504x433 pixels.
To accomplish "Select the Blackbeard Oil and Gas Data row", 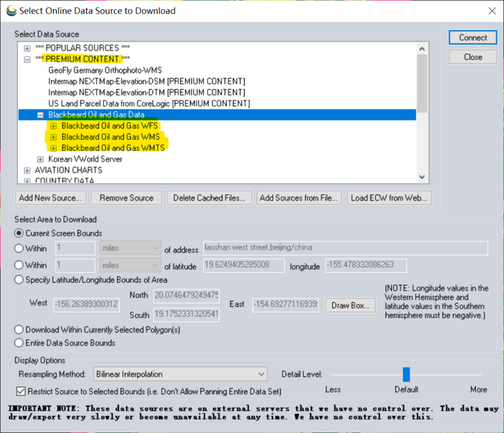I will click(217, 115).
